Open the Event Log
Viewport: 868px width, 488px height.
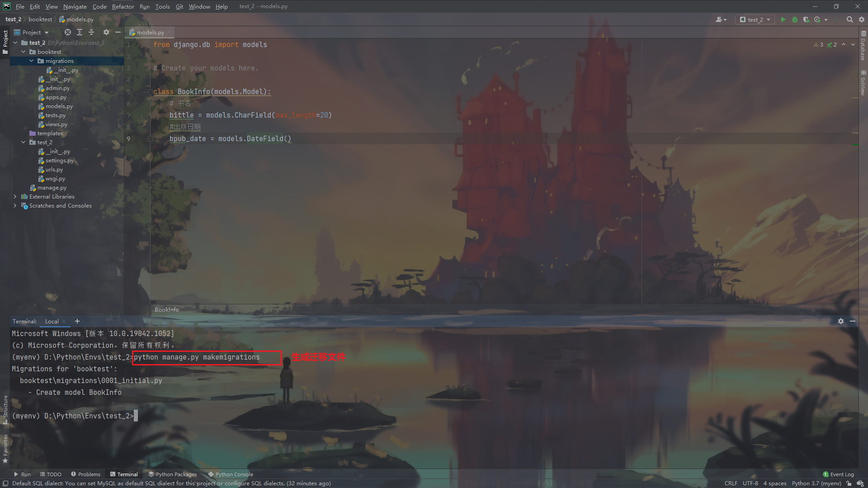tap(839, 474)
